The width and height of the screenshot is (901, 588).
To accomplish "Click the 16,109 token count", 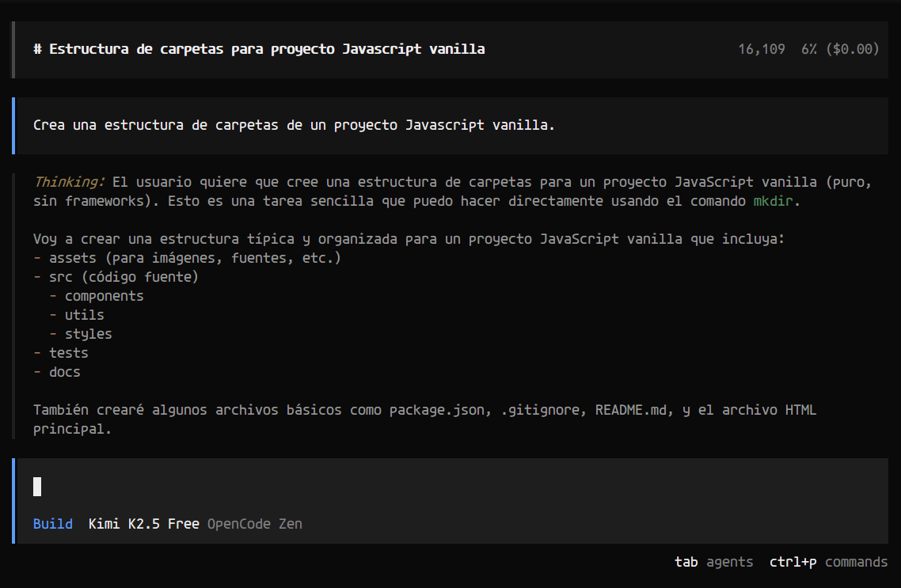I will (x=761, y=49).
